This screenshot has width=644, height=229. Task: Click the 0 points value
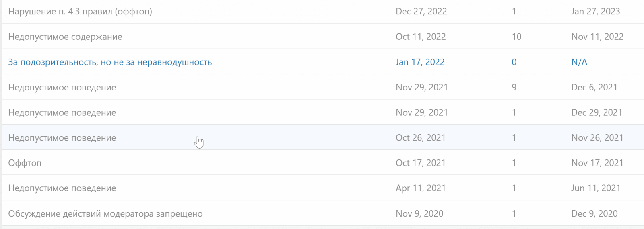pos(514,62)
